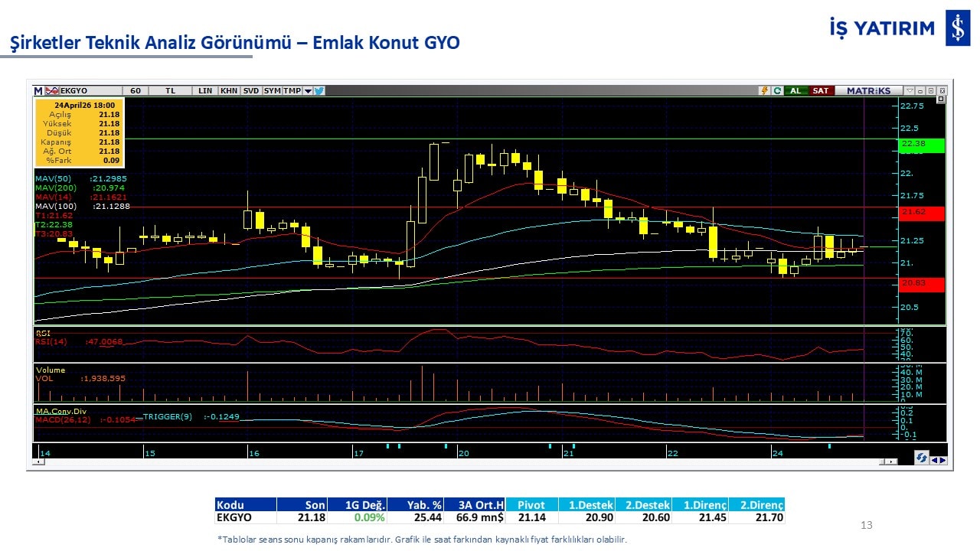Click the blue sync icon at bottom right

tap(923, 458)
